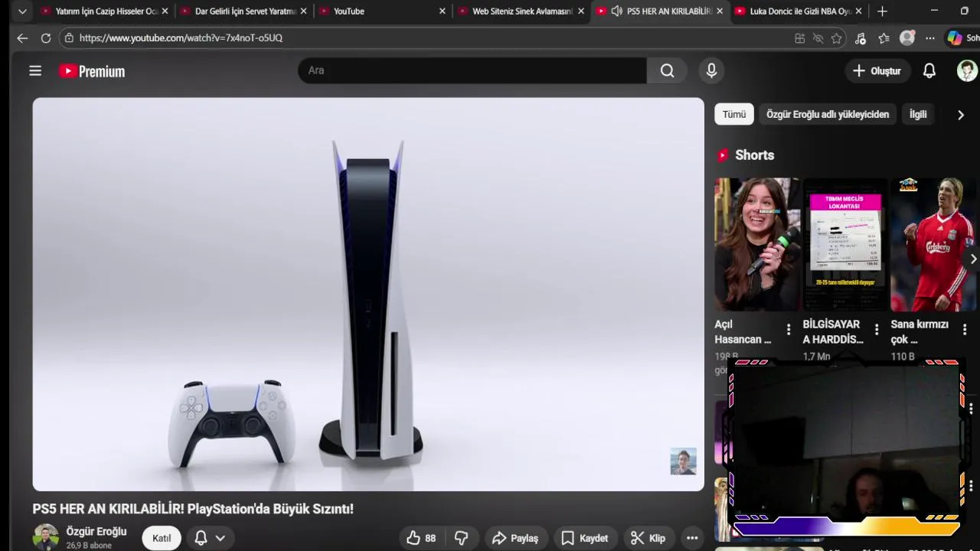Click the Klip clip button

click(x=648, y=538)
